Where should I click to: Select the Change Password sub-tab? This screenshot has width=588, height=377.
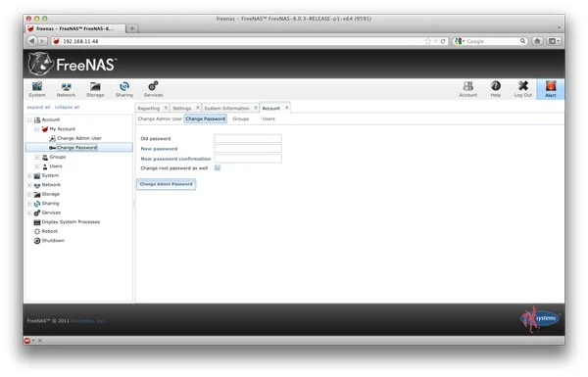(x=206, y=118)
